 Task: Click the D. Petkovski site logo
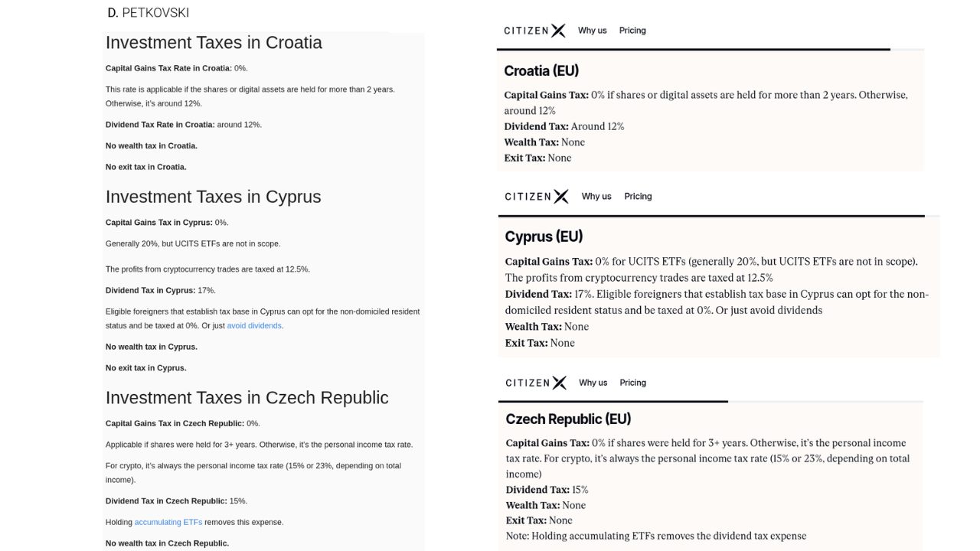[x=149, y=13]
